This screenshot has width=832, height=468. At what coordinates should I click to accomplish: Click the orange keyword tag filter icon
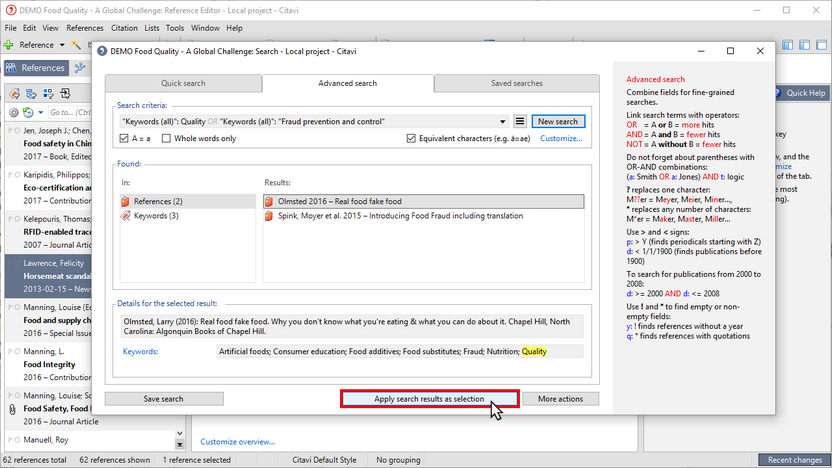(14, 94)
